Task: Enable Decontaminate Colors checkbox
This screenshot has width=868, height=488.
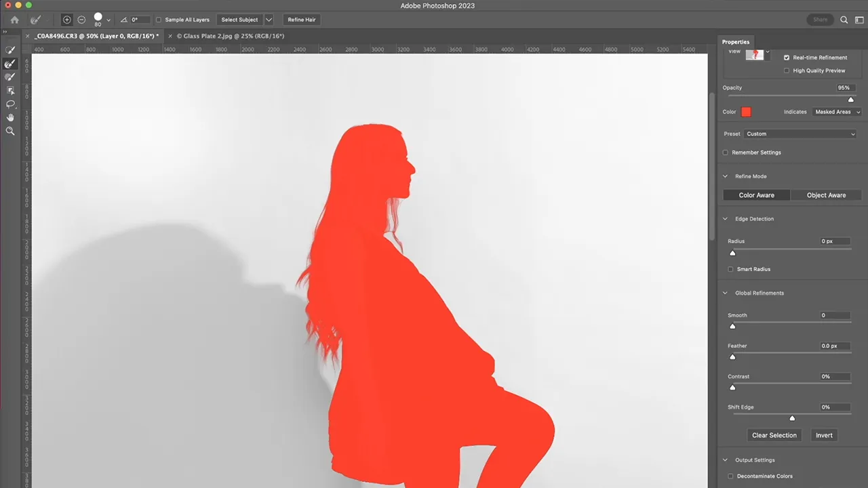Action: click(x=730, y=476)
